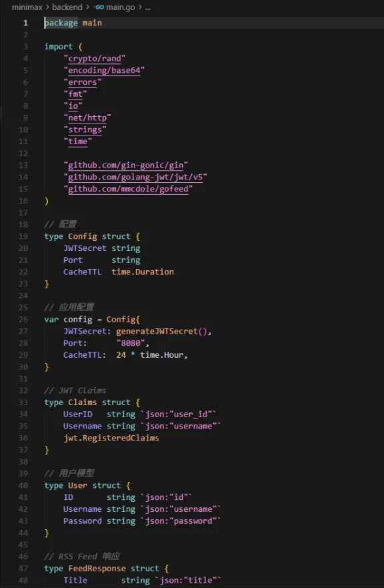Click time.Duration type on CacheTTL line

click(x=143, y=272)
